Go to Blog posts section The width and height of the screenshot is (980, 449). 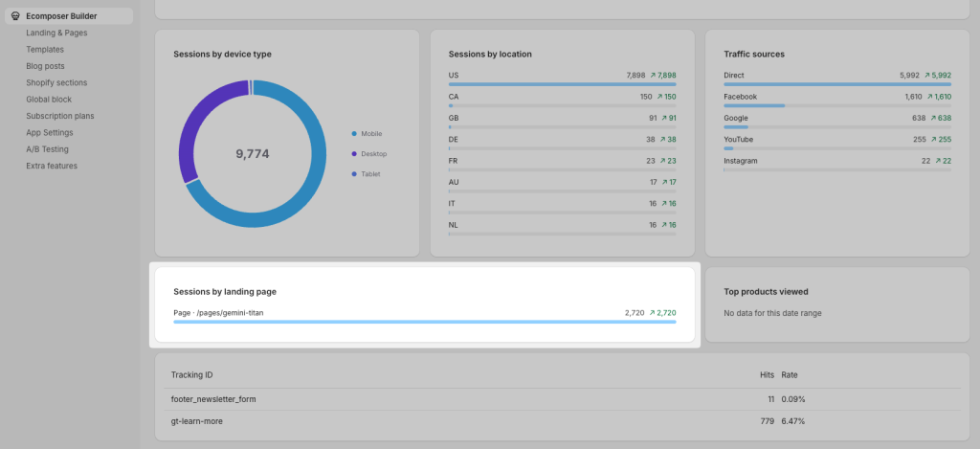(x=45, y=66)
